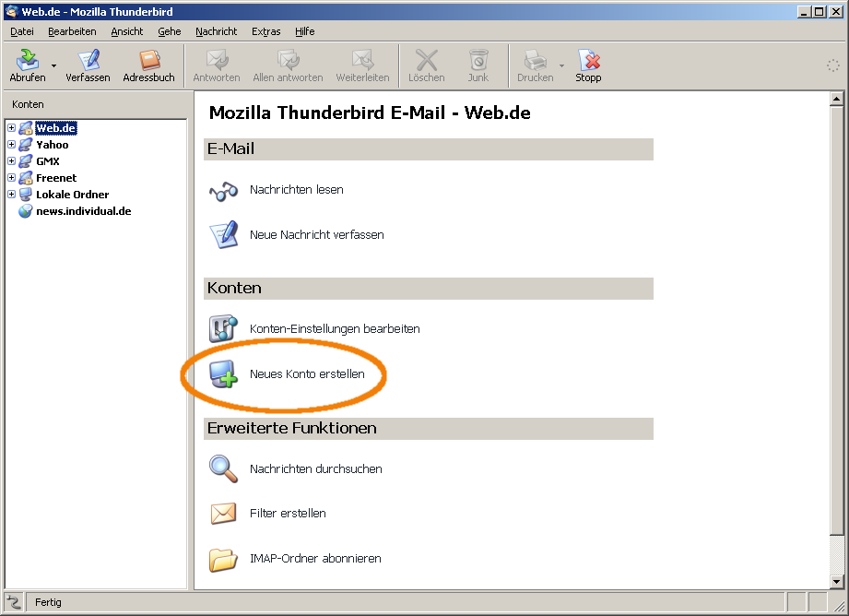Screen dimensions: 849x616
Task: Click the news.individual.de globe icon
Action: coord(26,211)
